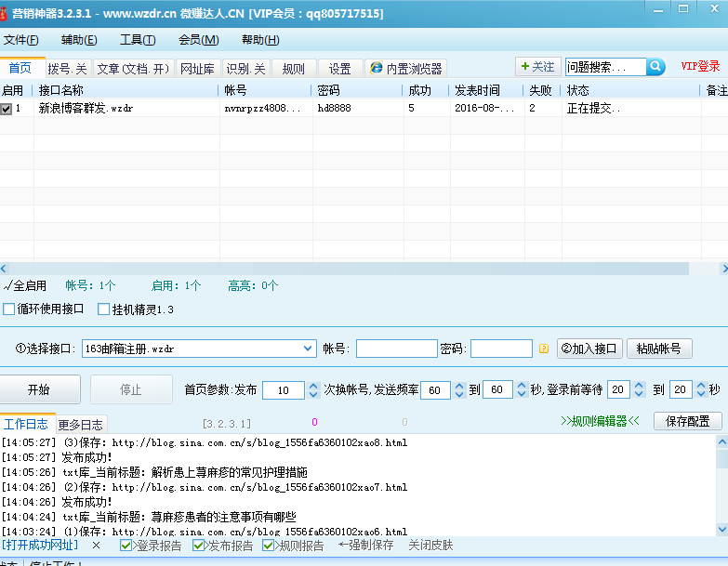
Task: Toggle the 挂机精灵1.3 checkbox
Action: coord(104,309)
